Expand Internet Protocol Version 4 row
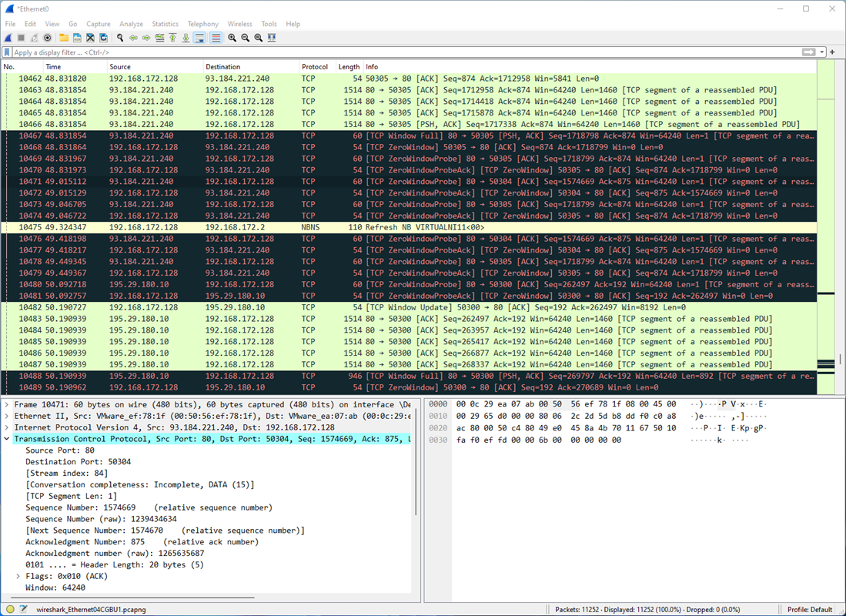The height and width of the screenshot is (616, 846). [x=7, y=427]
